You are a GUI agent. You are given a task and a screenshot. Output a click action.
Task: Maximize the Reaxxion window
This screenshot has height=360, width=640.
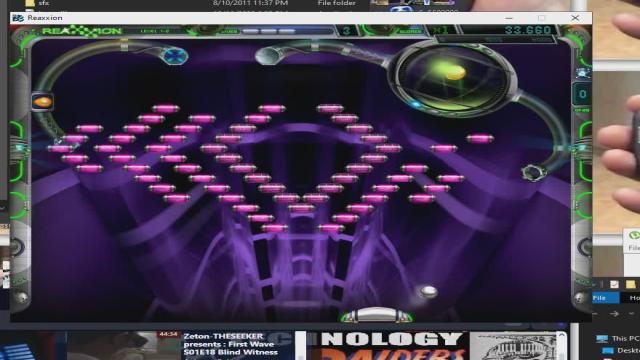tap(542, 18)
